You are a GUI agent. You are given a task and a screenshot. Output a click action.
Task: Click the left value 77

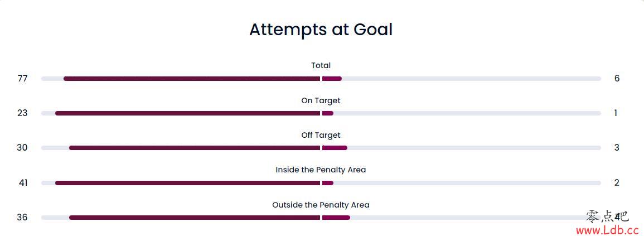[x=23, y=79]
